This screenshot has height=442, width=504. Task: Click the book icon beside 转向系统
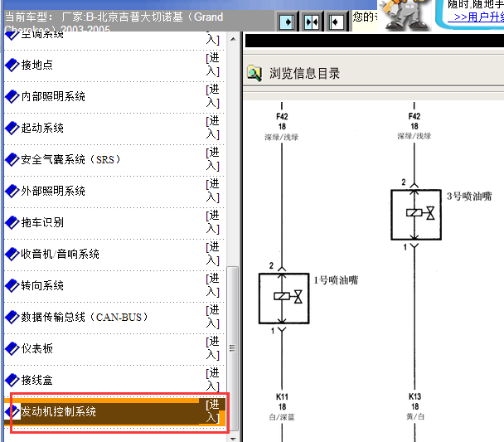click(x=12, y=285)
